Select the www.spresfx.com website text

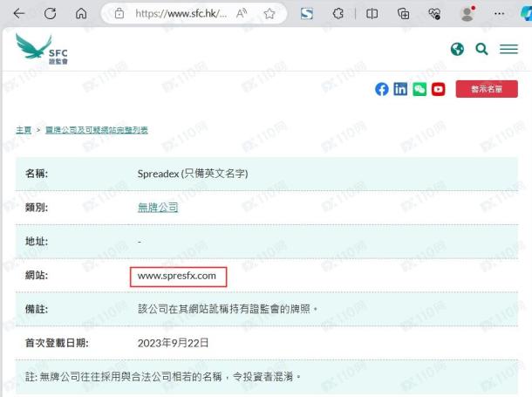pyautogui.click(x=177, y=276)
